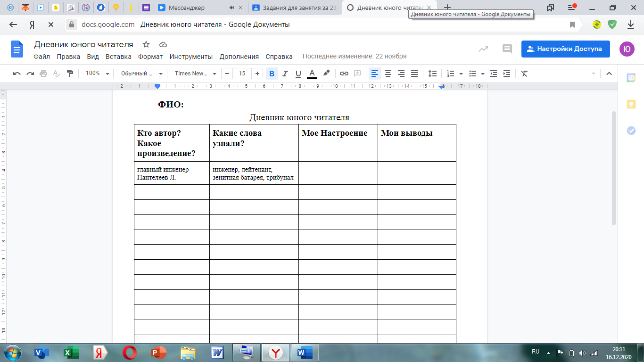Add a comment from the toolbar
The width and height of the screenshot is (644, 362).
pos(357,74)
